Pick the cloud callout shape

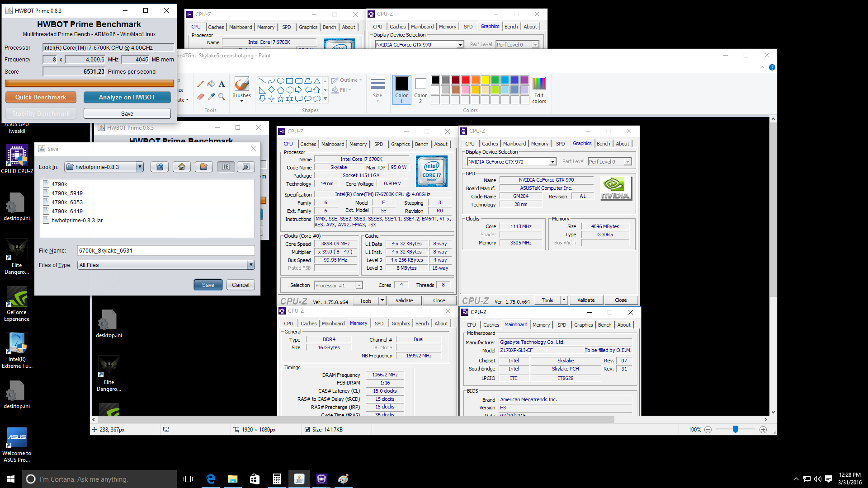[x=317, y=99]
